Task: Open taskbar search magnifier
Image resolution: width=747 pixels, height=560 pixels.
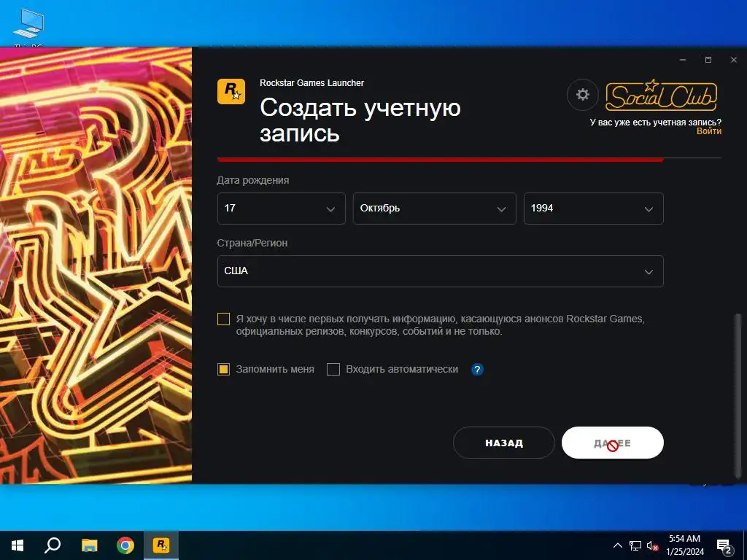Action: pos(53,545)
